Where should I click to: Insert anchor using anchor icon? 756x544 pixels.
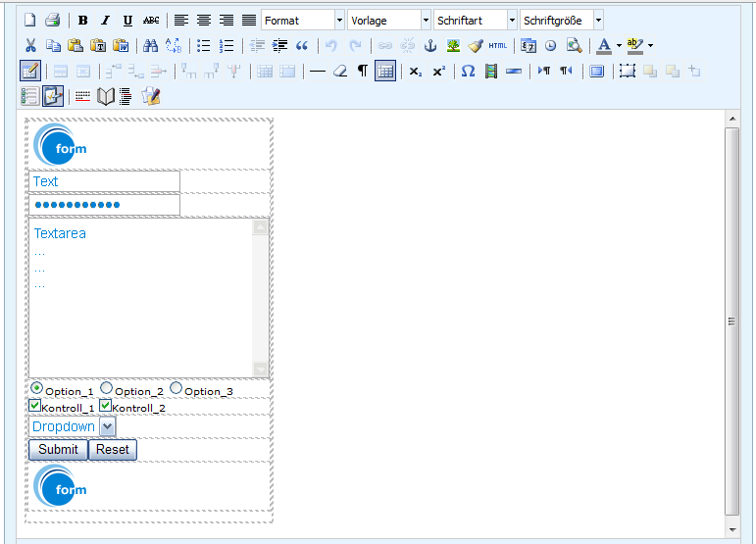429,45
